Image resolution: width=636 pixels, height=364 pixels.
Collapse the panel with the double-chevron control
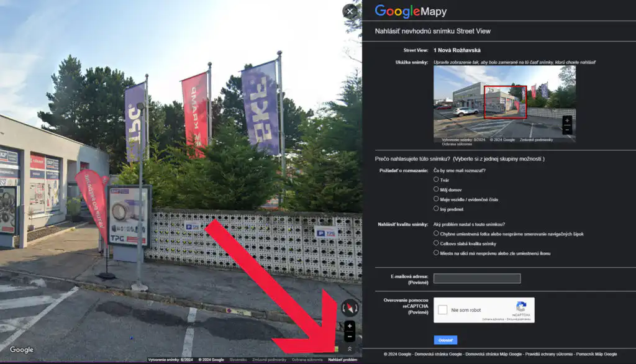(x=350, y=349)
